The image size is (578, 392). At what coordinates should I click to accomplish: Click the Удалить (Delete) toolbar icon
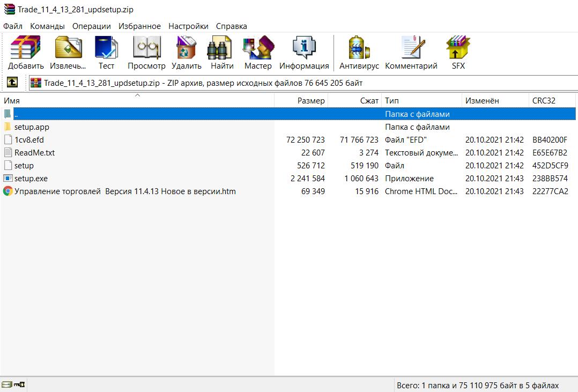pyautogui.click(x=186, y=53)
